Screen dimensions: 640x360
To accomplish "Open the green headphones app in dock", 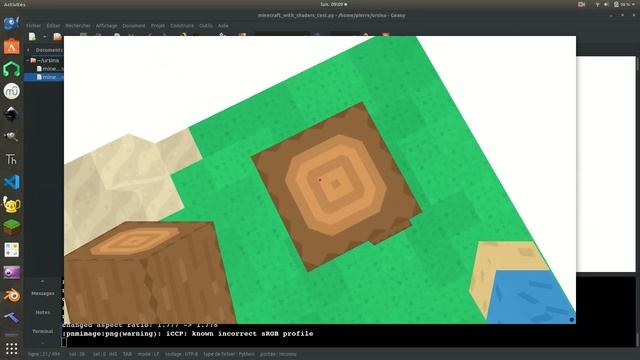I will 11,69.
